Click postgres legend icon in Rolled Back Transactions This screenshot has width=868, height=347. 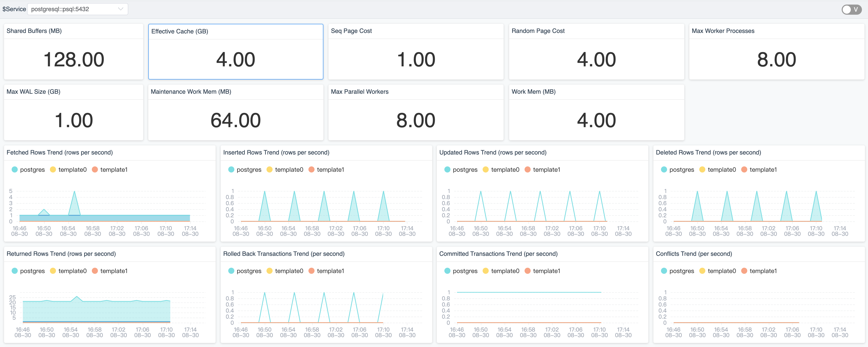(x=231, y=271)
